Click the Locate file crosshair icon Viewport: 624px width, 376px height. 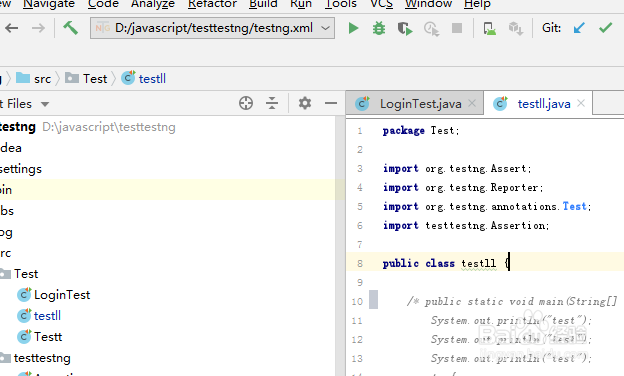(x=246, y=103)
